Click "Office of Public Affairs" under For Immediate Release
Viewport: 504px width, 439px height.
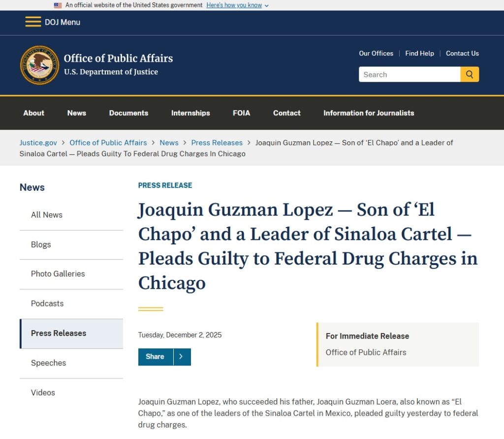[x=366, y=352]
